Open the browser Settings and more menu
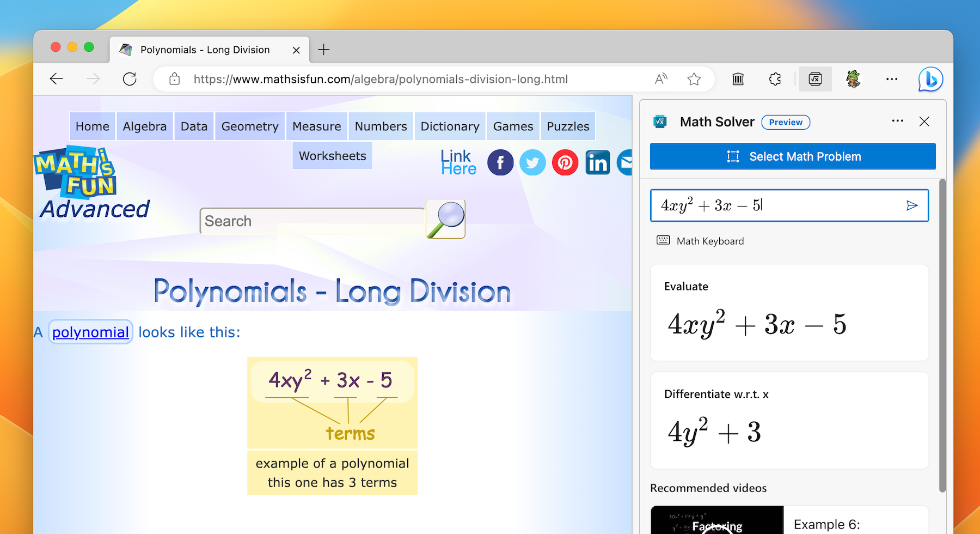Viewport: 980px width, 534px height. click(892, 80)
